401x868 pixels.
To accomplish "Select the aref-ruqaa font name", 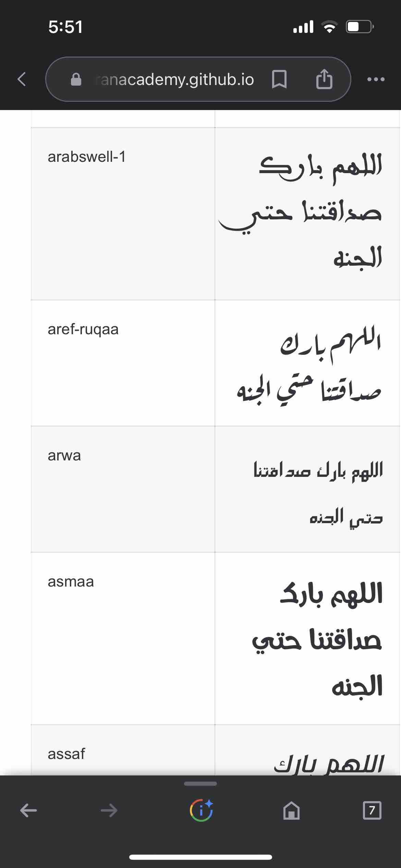I will (83, 329).
